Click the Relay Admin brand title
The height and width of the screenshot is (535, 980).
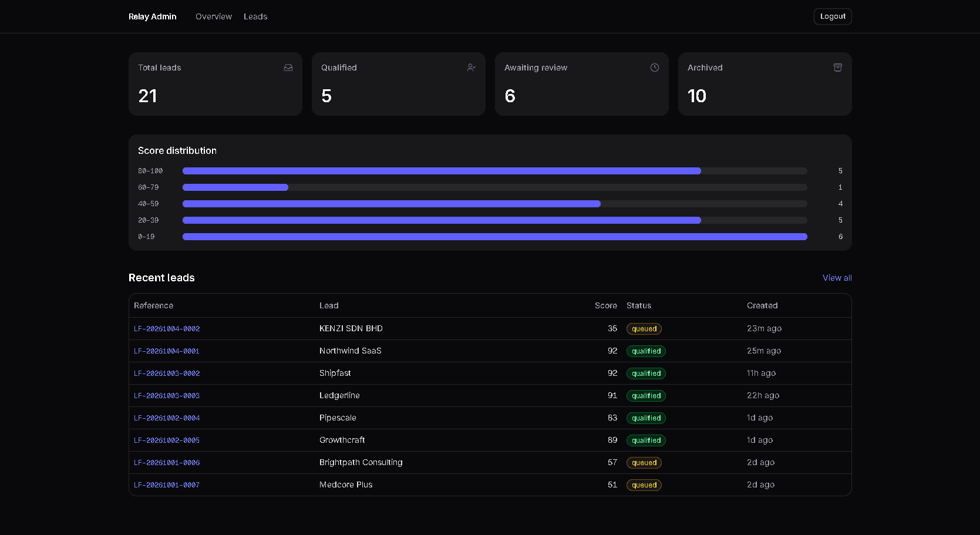click(x=153, y=16)
